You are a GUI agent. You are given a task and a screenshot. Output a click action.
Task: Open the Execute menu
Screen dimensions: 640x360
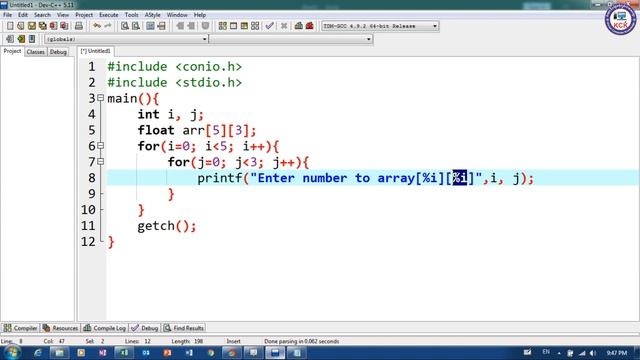(109, 15)
